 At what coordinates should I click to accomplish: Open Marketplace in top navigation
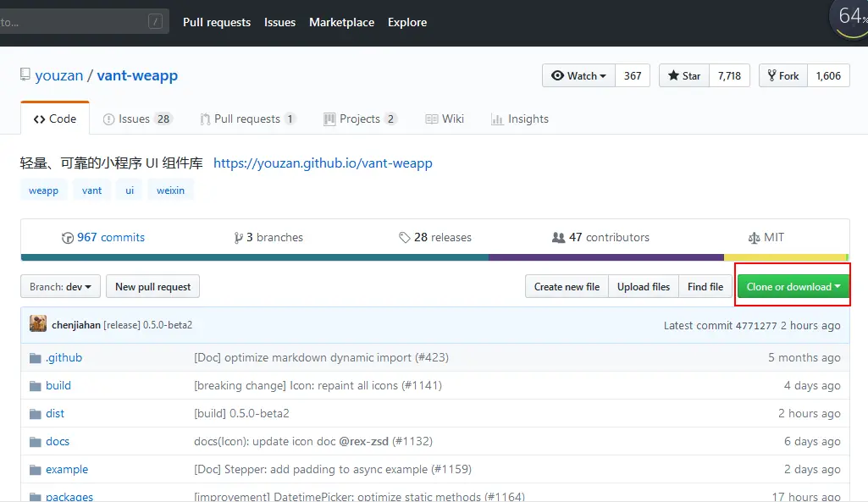(x=341, y=22)
